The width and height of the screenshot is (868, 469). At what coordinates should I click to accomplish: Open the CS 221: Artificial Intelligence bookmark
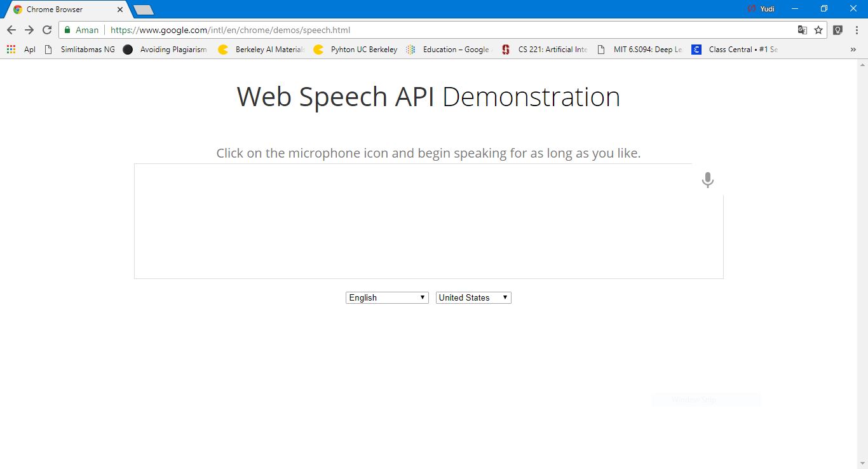point(544,49)
